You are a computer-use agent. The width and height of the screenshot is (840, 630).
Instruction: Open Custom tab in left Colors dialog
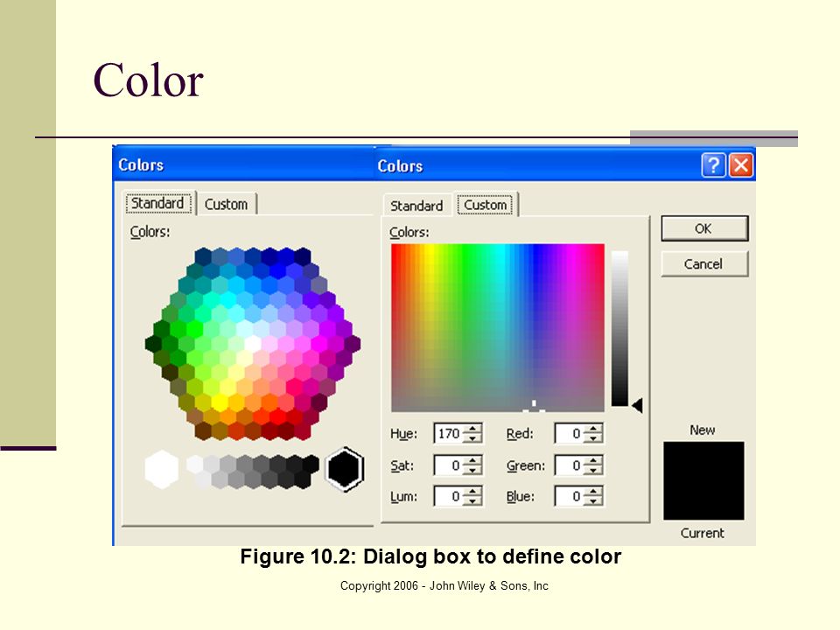point(226,204)
